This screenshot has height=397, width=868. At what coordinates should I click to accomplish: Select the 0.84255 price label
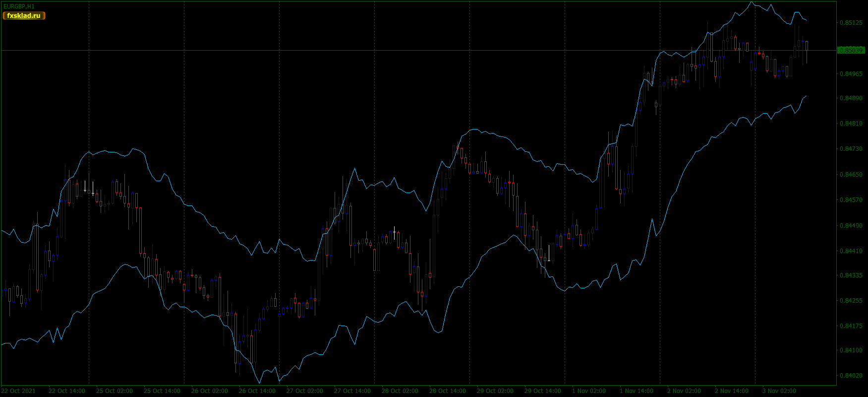click(851, 301)
